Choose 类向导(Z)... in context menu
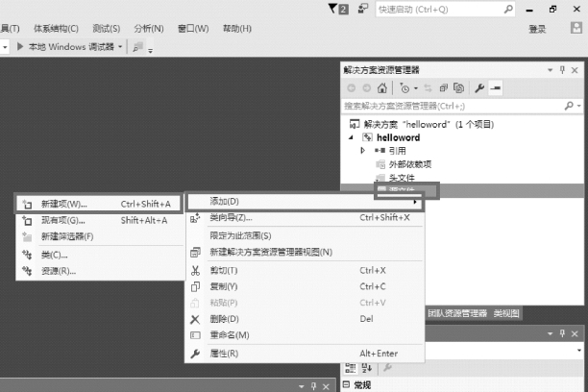 305,217
